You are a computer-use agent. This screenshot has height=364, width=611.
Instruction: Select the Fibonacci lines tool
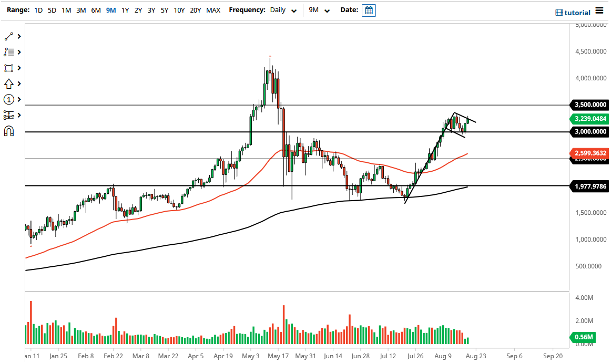click(9, 51)
